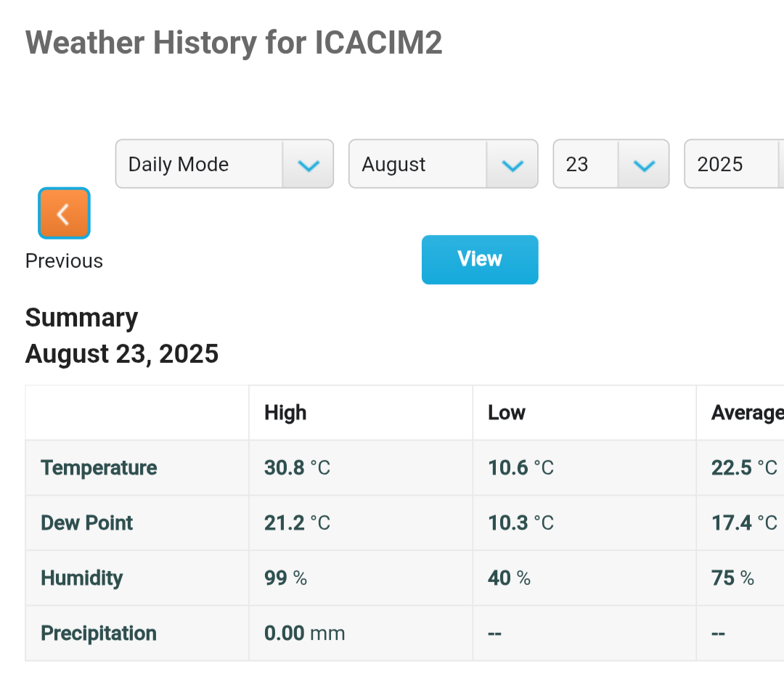The width and height of the screenshot is (784, 680).
Task: Click the orange Previous day arrow
Action: click(64, 213)
